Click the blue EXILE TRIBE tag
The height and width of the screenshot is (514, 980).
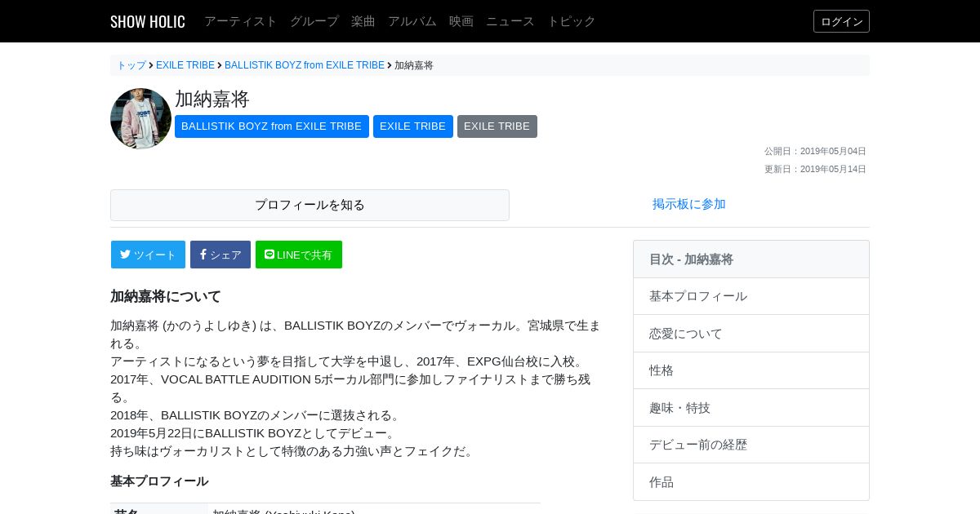413,126
